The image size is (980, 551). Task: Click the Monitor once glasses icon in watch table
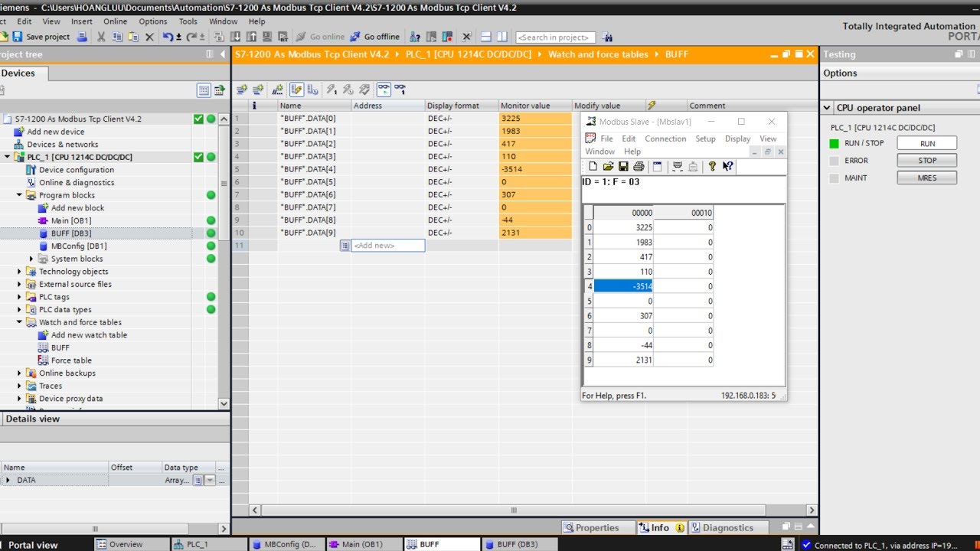point(400,90)
